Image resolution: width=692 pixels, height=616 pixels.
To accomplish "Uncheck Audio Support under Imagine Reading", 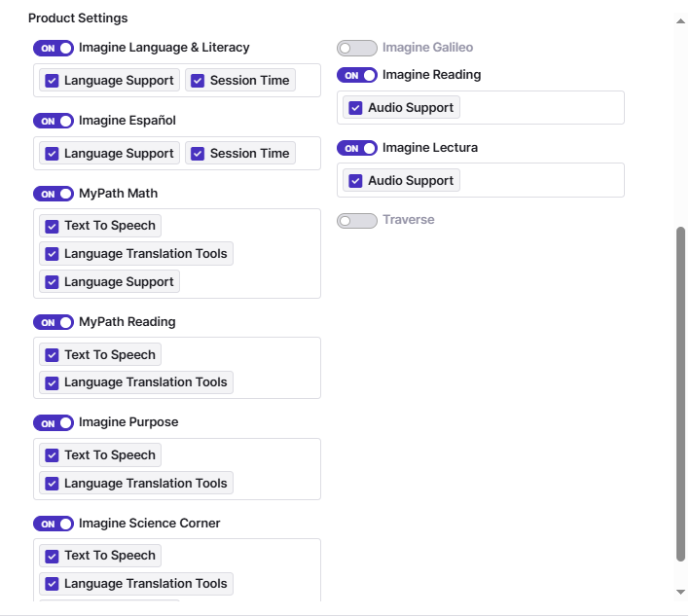I will [x=355, y=108].
